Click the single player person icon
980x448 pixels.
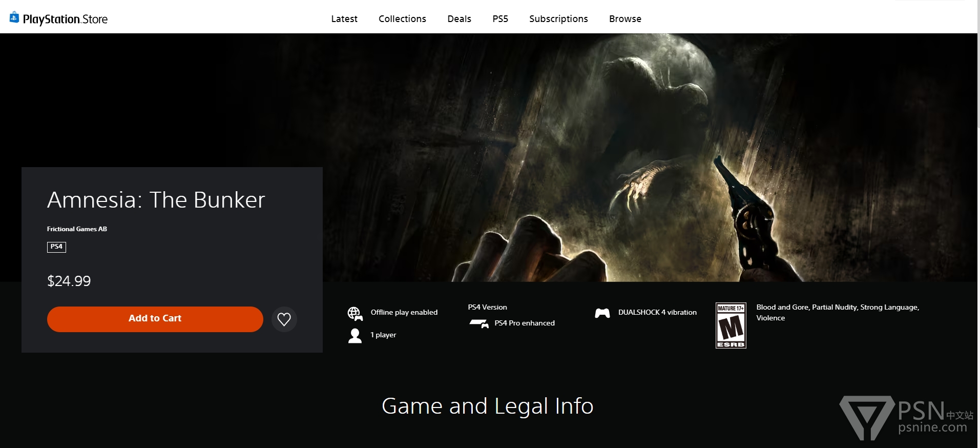(355, 336)
